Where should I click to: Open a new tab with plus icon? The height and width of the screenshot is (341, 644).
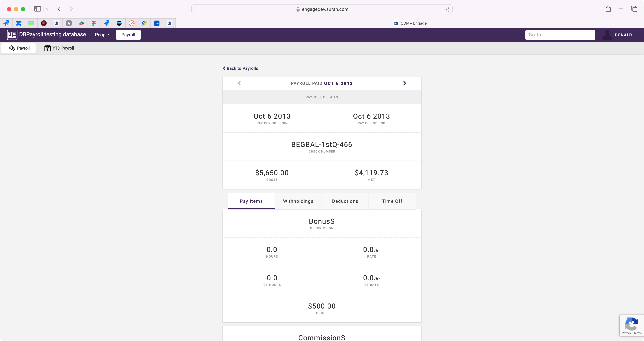point(621,9)
